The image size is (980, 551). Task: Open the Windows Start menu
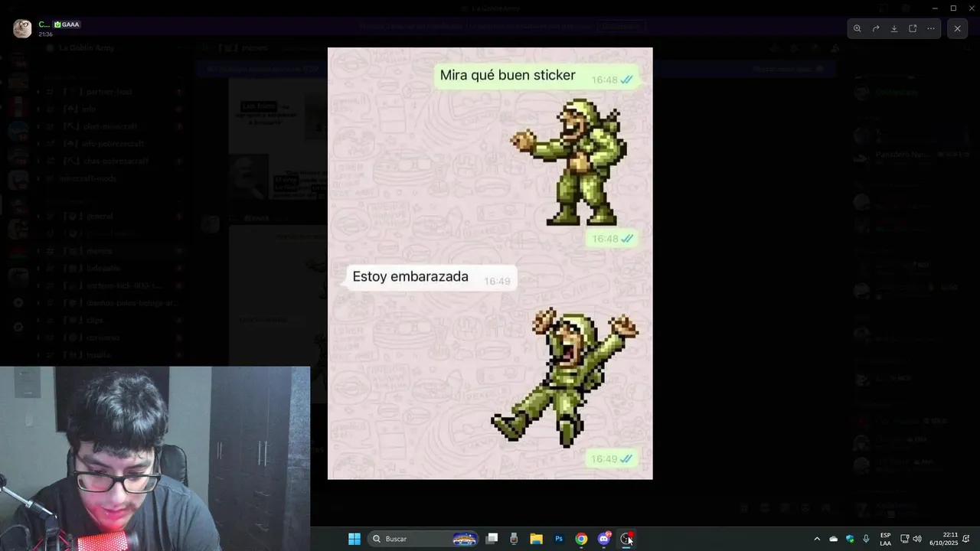pyautogui.click(x=354, y=539)
